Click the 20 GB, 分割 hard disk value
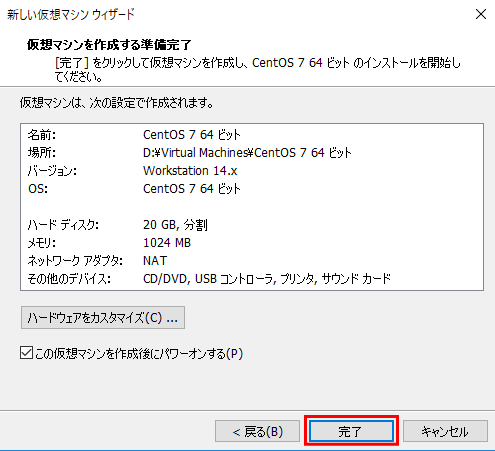The height and width of the screenshot is (451, 495). 175,225
